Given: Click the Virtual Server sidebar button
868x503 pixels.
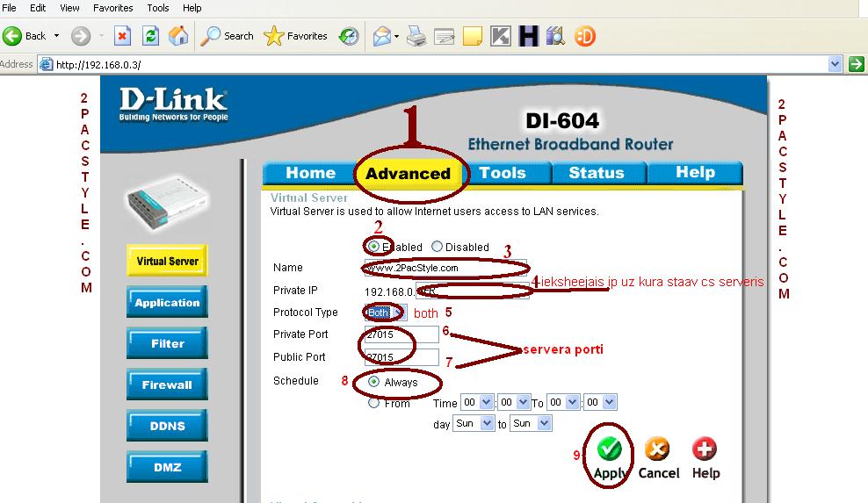Looking at the screenshot, I should tap(167, 261).
